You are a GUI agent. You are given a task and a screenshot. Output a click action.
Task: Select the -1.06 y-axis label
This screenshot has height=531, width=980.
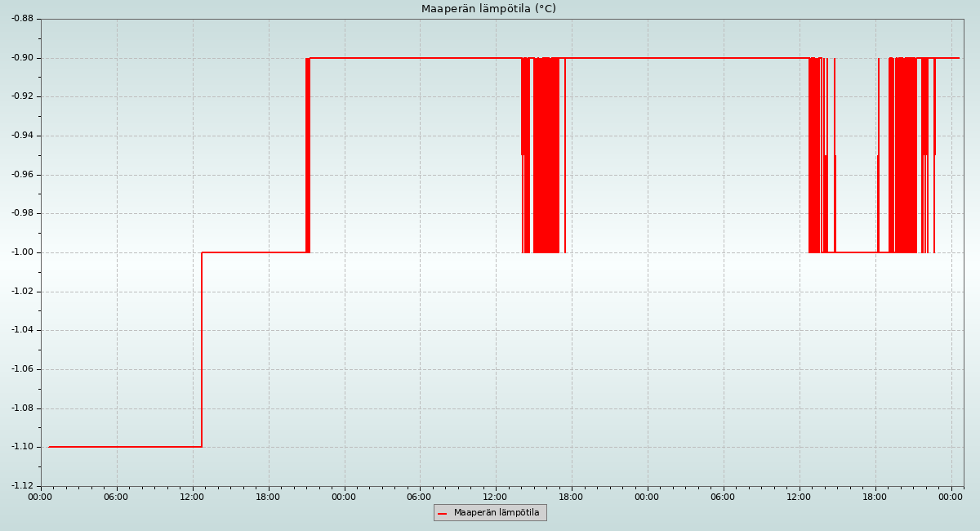(x=21, y=369)
